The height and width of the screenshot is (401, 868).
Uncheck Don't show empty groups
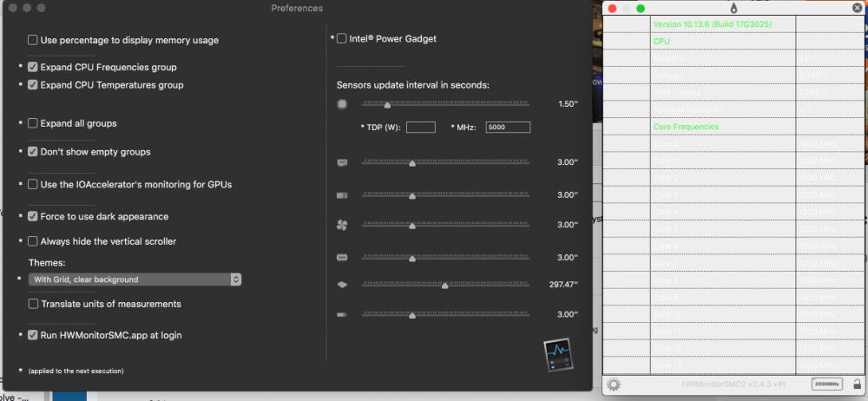click(33, 151)
